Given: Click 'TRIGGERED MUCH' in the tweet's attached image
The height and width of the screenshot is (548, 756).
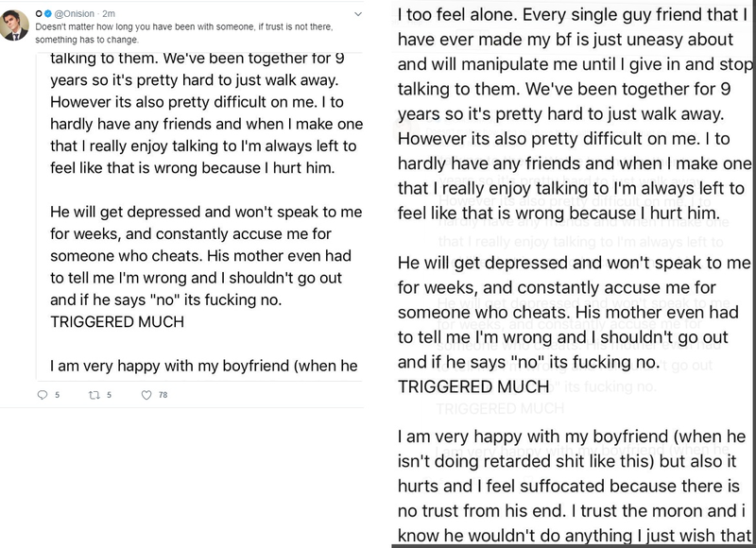Looking at the screenshot, I should (116, 320).
